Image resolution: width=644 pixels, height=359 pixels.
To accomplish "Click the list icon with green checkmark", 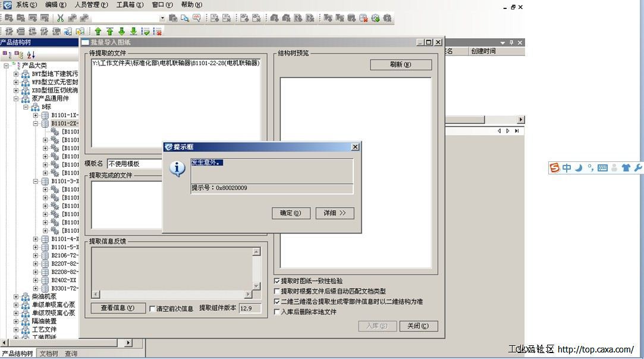I will pyautogui.click(x=146, y=31).
